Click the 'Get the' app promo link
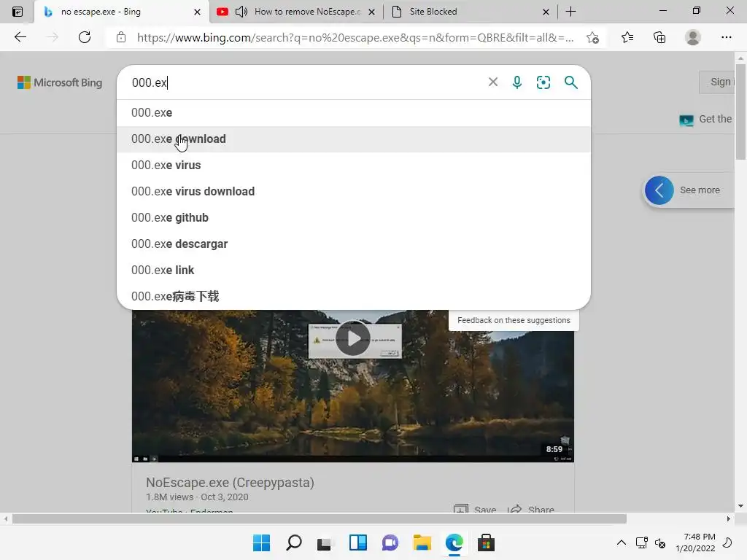The image size is (747, 560). pyautogui.click(x=705, y=119)
